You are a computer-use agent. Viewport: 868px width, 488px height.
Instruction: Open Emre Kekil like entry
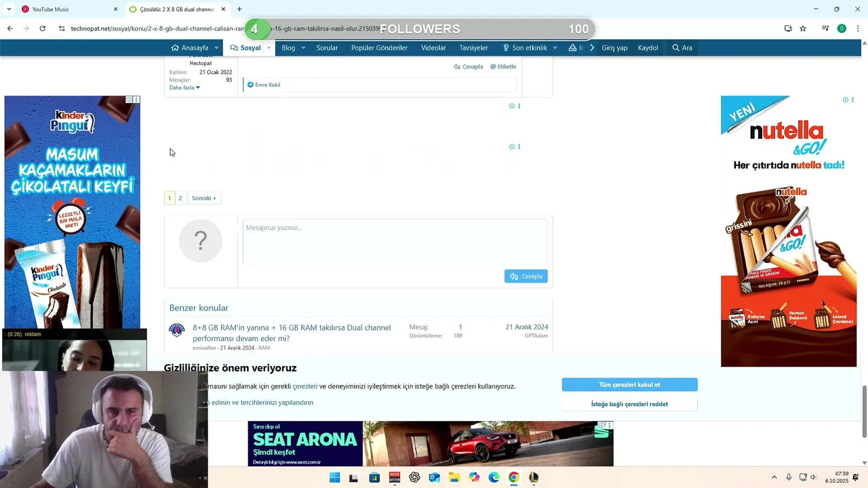[x=267, y=85]
